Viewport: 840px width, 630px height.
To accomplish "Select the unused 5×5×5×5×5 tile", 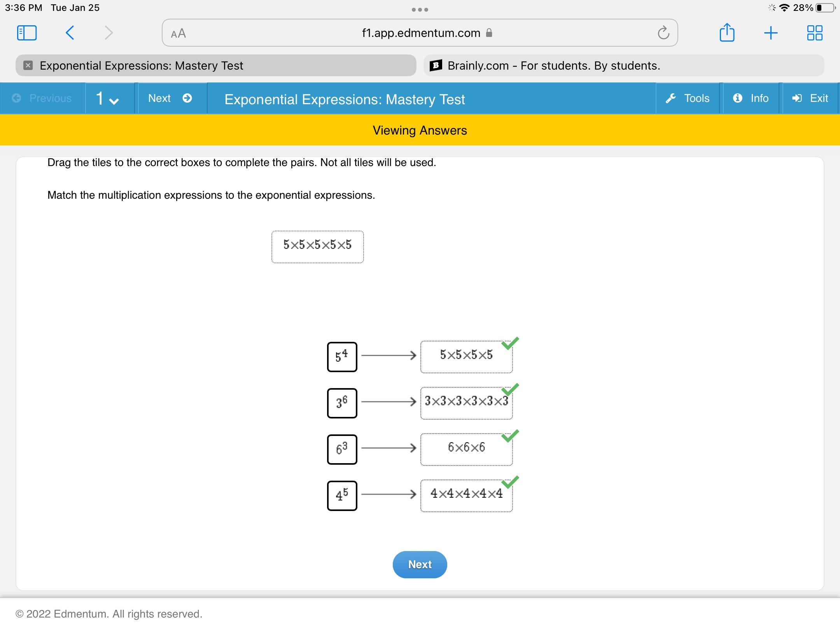I will point(317,246).
